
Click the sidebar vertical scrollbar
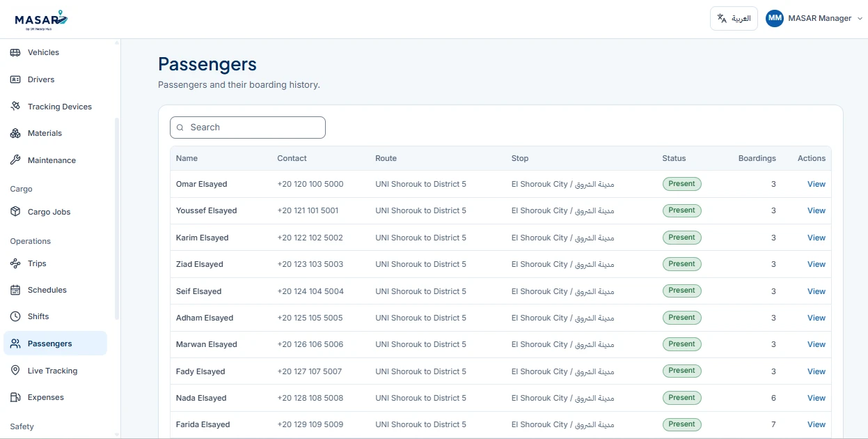click(117, 219)
